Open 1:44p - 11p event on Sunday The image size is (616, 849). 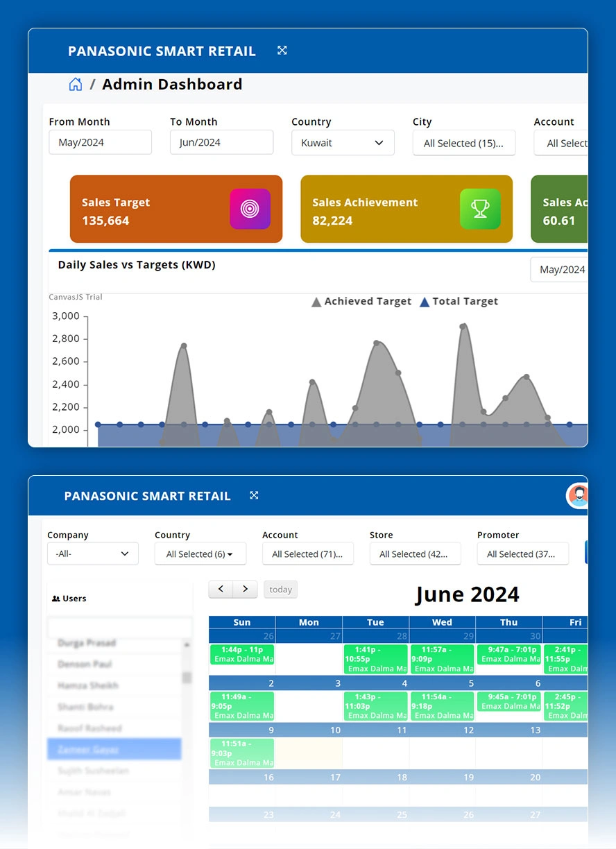(x=242, y=654)
